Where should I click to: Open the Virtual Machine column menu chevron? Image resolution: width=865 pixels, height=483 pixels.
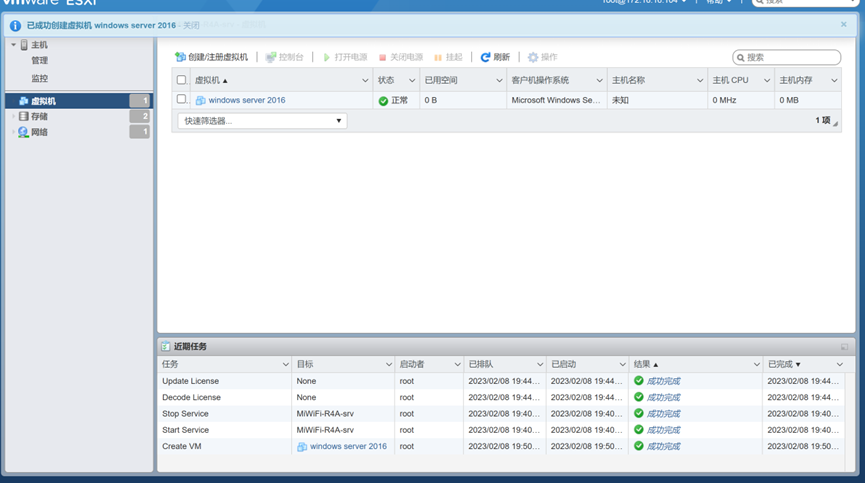[x=365, y=80]
